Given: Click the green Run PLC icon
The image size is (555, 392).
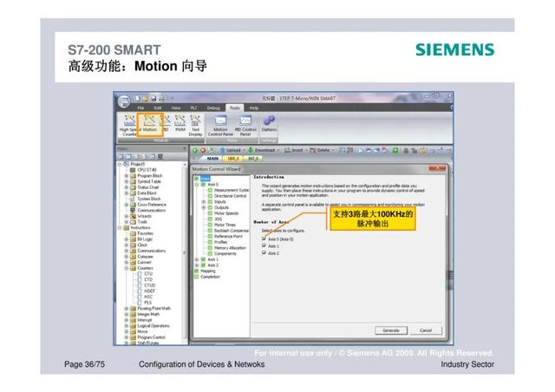Looking at the screenshot, I should [x=194, y=150].
